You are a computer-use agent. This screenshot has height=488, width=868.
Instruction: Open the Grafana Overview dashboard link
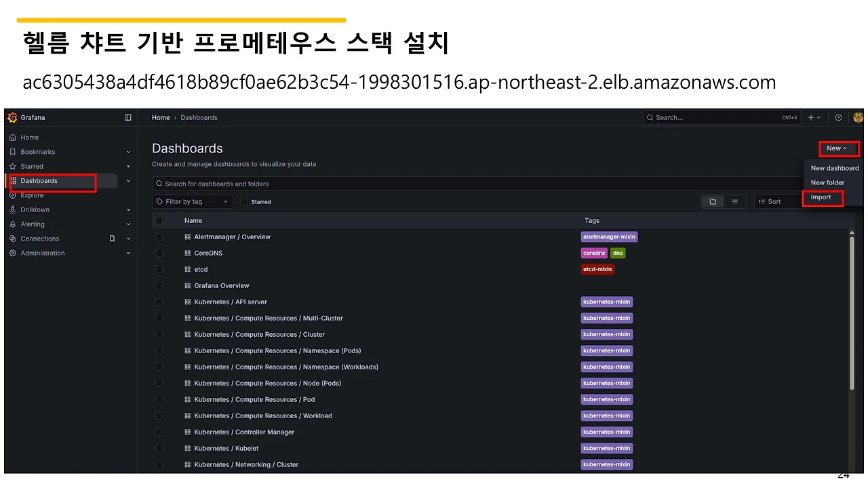(221, 285)
